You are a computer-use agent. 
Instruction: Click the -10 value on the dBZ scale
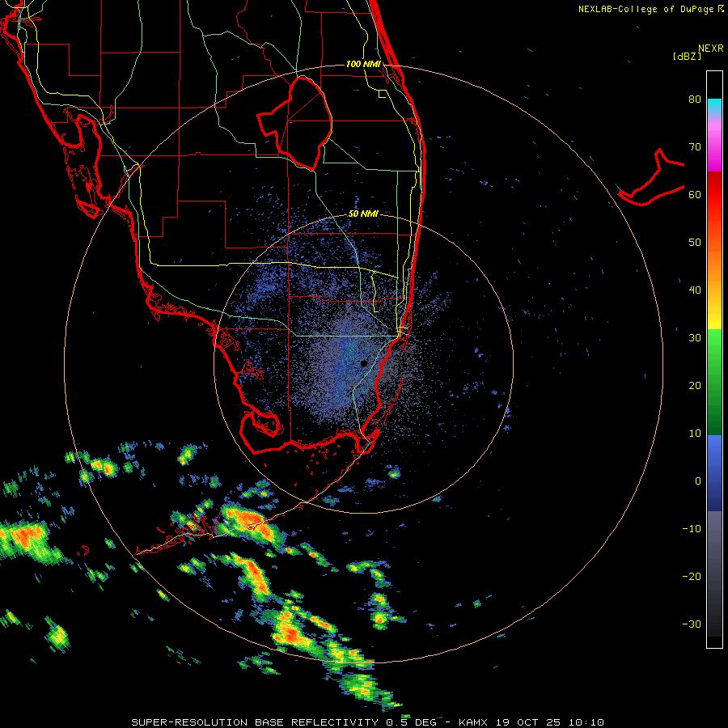[x=692, y=529]
